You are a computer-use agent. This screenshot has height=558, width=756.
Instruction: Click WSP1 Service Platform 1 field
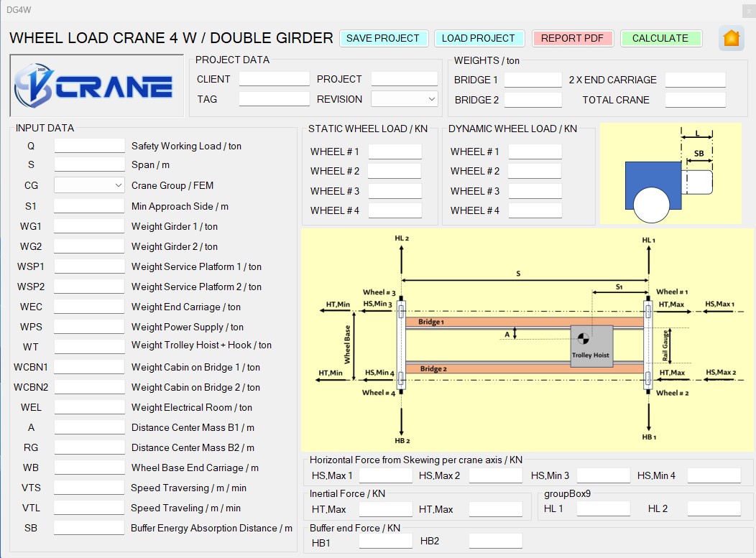pos(89,266)
